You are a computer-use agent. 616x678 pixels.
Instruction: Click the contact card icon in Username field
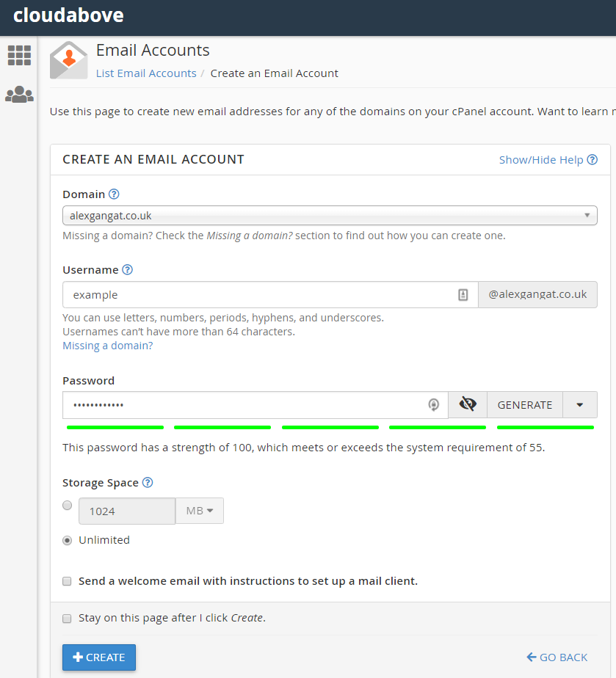pos(463,295)
